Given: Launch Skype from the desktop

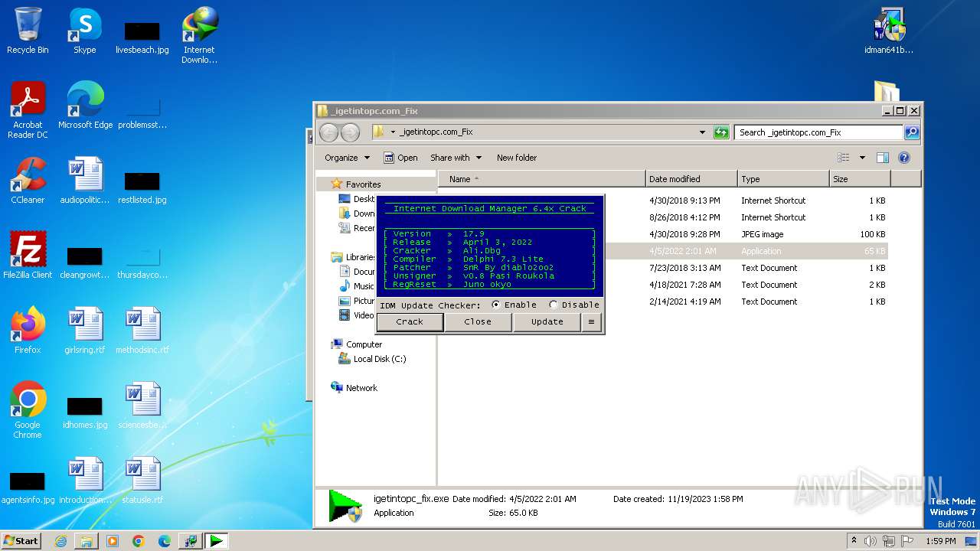Looking at the screenshot, I should click(x=85, y=31).
